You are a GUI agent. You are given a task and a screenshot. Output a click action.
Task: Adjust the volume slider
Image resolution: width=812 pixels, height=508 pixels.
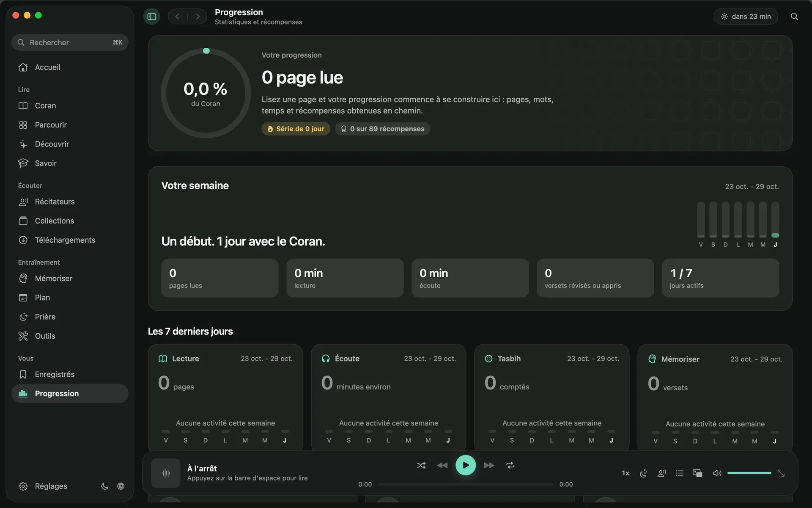749,473
